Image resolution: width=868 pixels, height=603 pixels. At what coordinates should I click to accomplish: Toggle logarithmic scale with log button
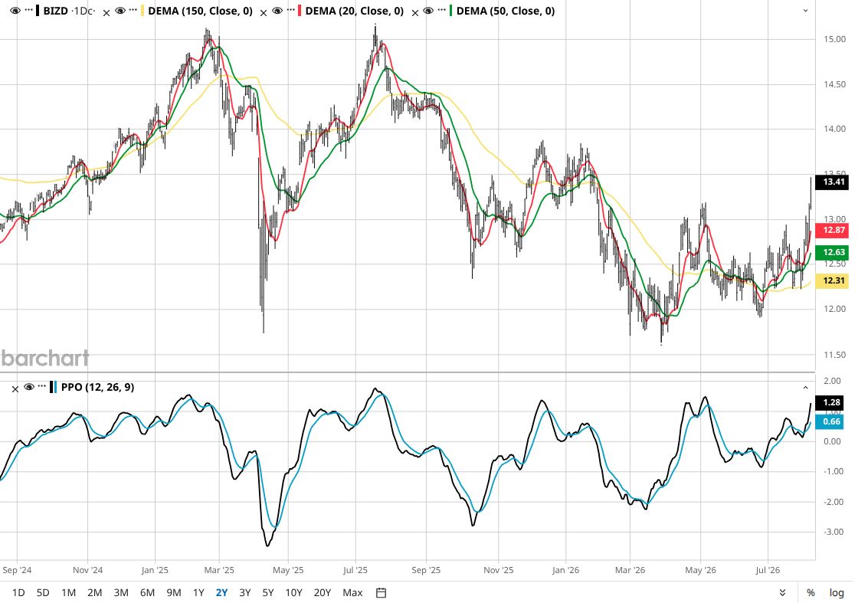[837, 592]
